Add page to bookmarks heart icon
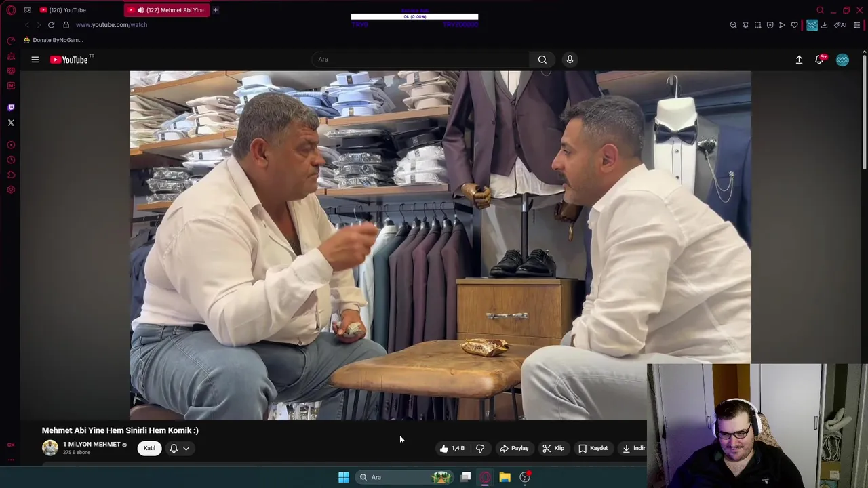The image size is (868, 488). click(x=794, y=25)
